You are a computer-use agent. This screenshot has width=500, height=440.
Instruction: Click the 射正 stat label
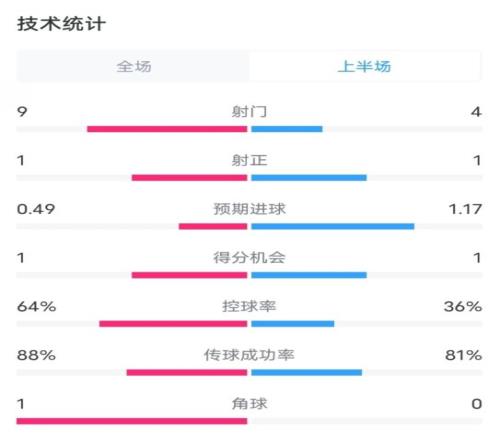point(249,160)
